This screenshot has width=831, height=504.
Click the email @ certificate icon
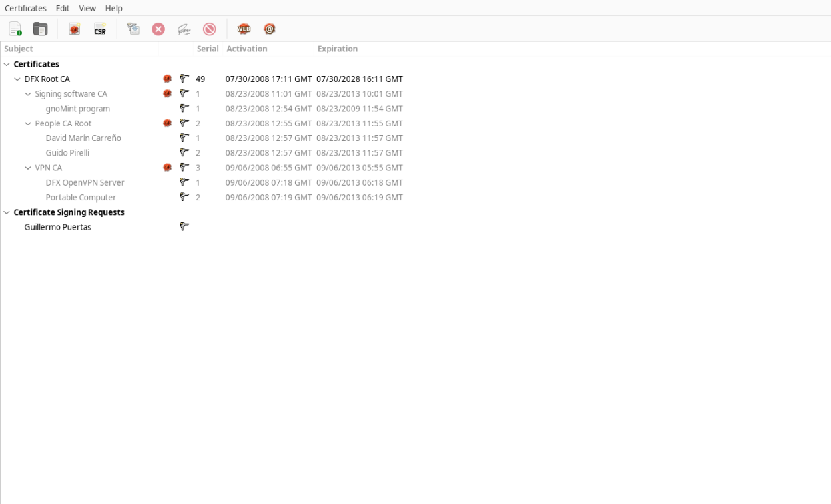270,29
